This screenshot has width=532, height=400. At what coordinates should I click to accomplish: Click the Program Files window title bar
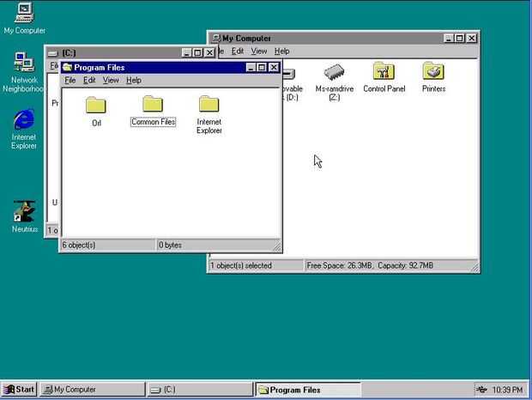(x=170, y=68)
